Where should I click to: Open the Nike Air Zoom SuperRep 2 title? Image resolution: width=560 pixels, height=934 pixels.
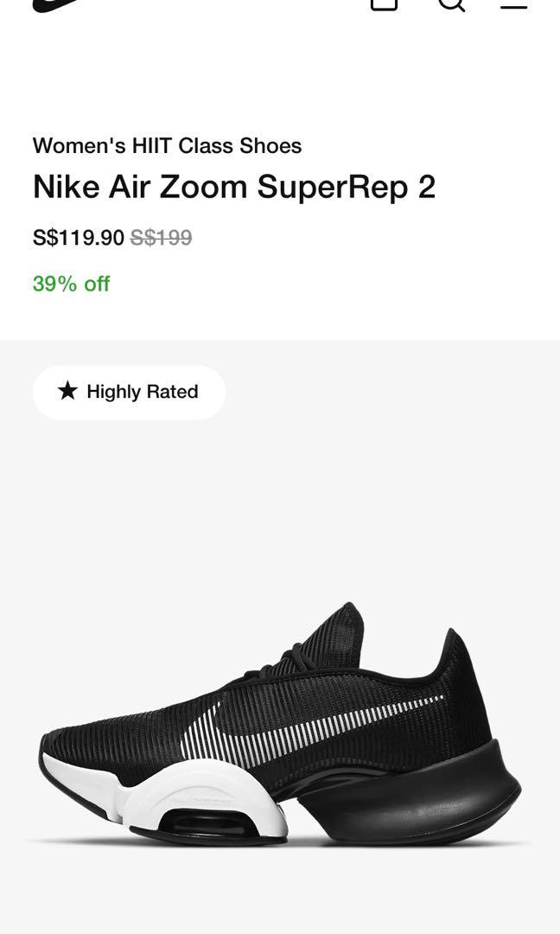(233, 186)
